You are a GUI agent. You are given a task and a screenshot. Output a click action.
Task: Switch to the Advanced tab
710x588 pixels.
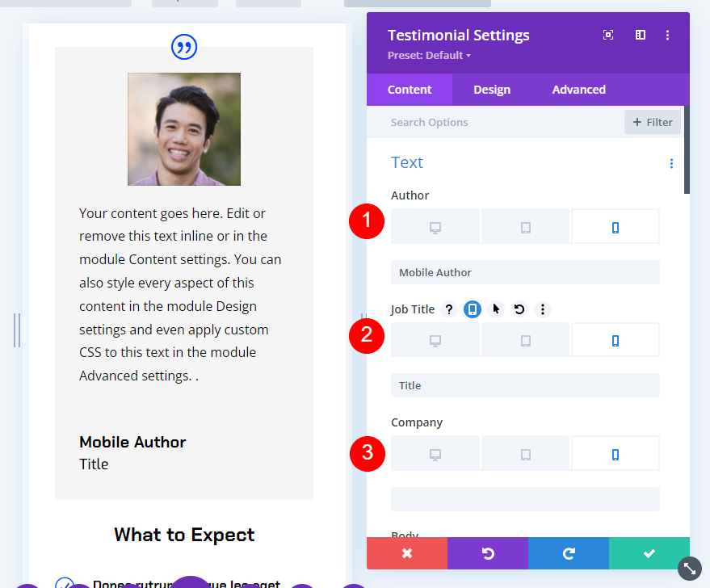click(x=578, y=90)
